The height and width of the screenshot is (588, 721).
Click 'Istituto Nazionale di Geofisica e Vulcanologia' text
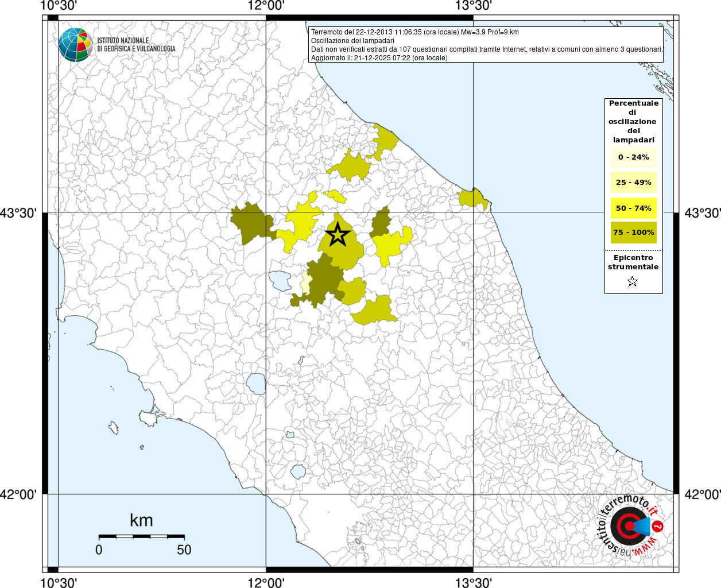(136, 45)
